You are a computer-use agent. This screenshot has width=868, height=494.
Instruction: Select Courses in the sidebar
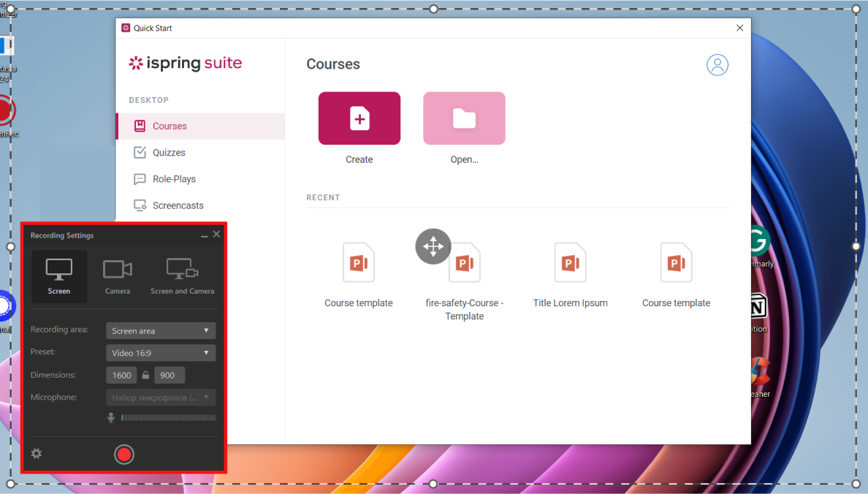(201, 126)
